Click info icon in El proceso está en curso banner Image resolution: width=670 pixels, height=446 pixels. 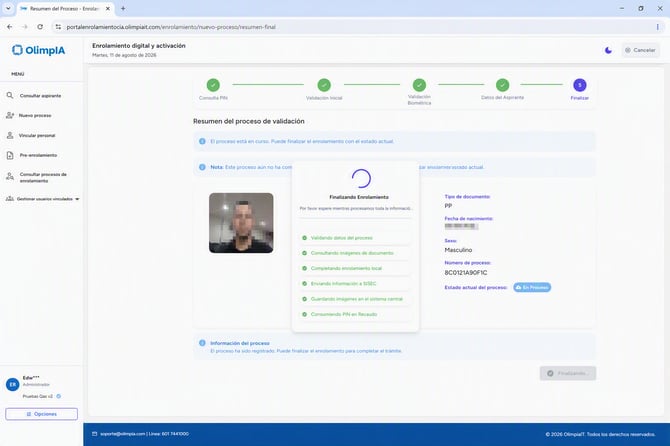pyautogui.click(x=202, y=141)
